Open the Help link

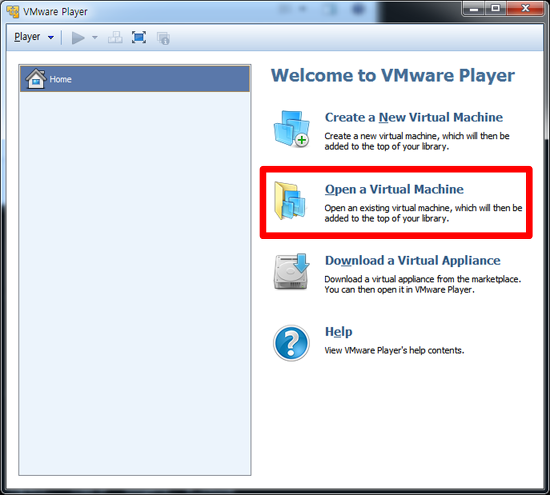[x=338, y=332]
